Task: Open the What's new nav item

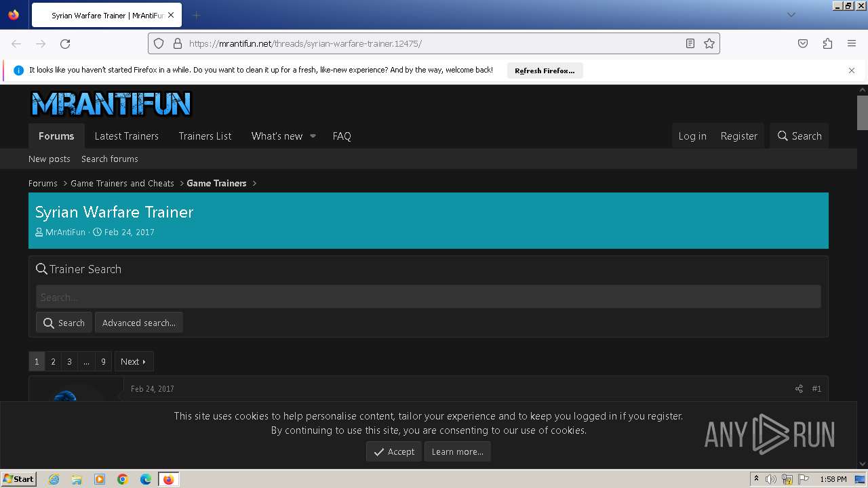Action: click(277, 136)
